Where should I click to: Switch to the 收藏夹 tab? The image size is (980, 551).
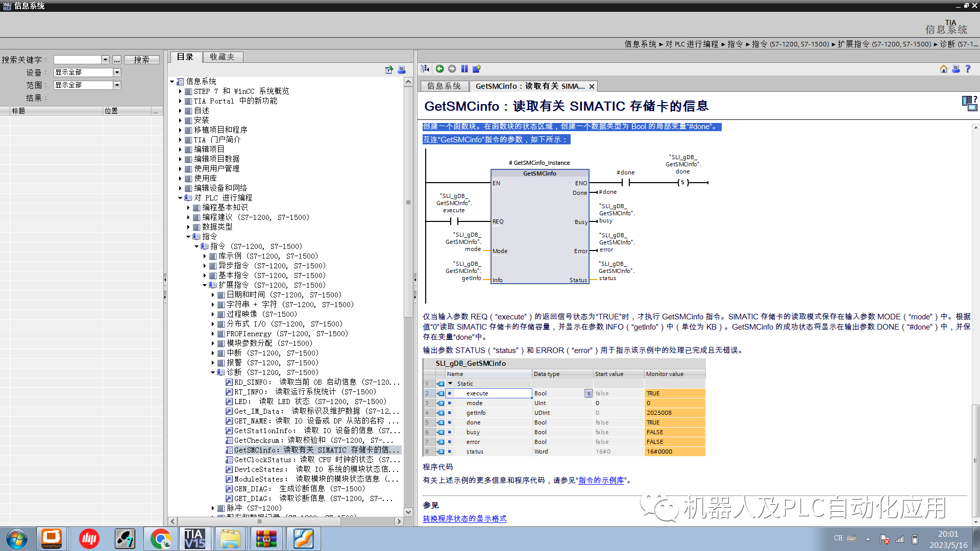coord(222,57)
